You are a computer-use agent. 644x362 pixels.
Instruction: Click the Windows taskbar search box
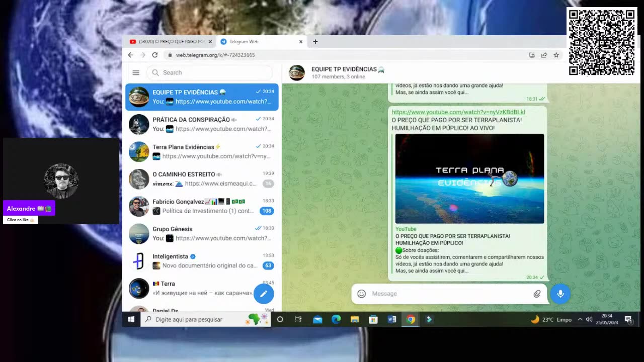point(205,319)
